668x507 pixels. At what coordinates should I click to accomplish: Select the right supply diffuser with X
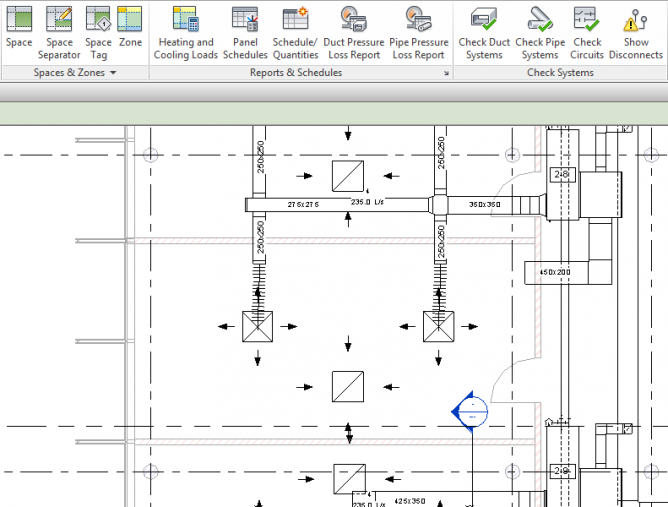pos(438,327)
